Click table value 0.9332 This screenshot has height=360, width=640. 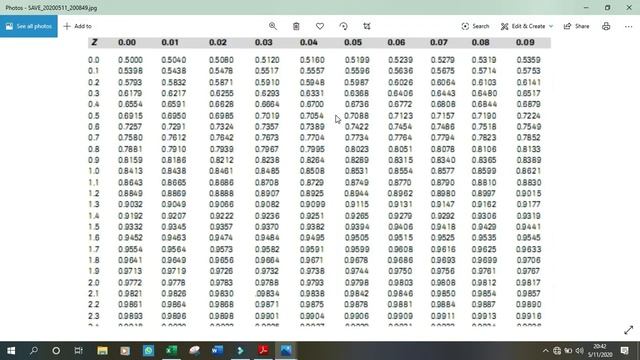130,227
